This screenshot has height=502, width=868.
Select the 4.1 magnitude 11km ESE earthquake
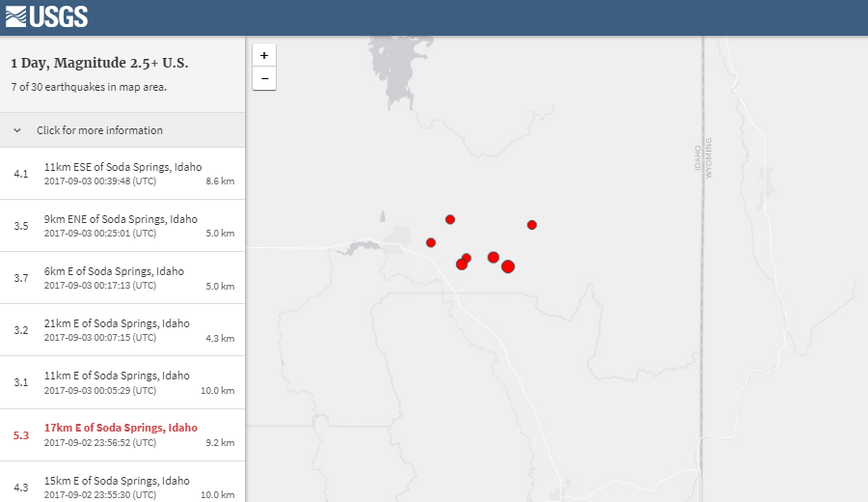click(122, 174)
